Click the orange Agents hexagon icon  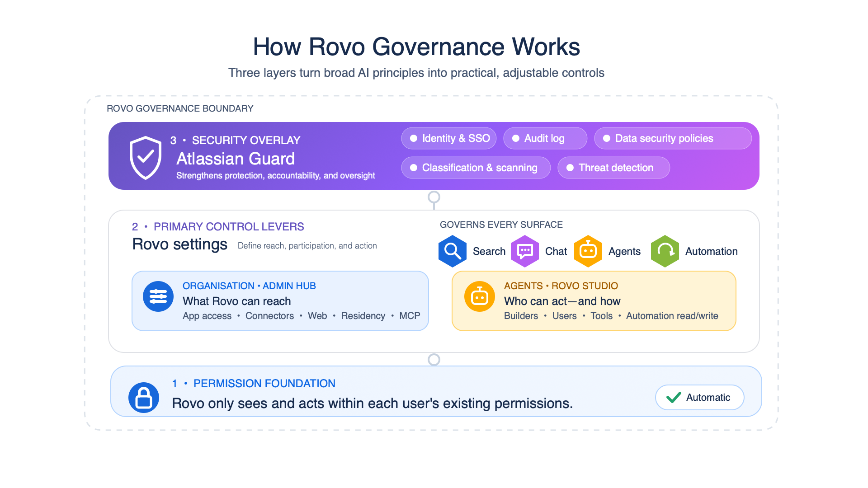point(588,251)
